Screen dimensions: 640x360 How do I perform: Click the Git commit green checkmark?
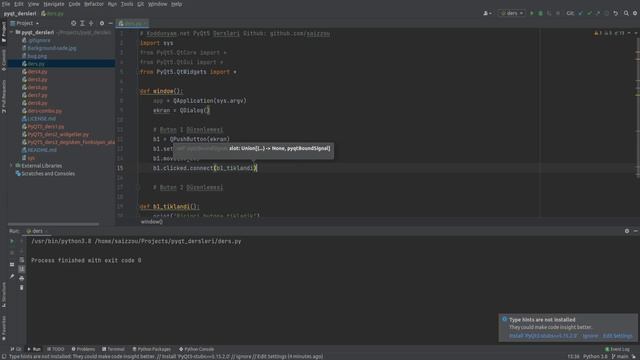pos(589,13)
